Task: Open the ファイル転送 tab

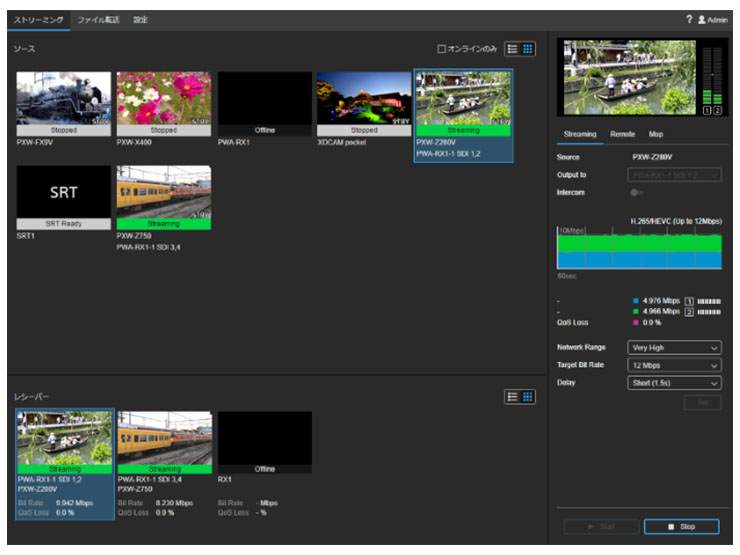Action: tap(98, 20)
